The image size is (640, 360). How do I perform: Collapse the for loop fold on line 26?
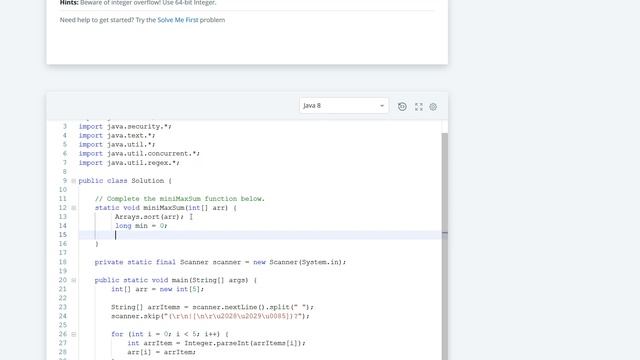click(73, 334)
